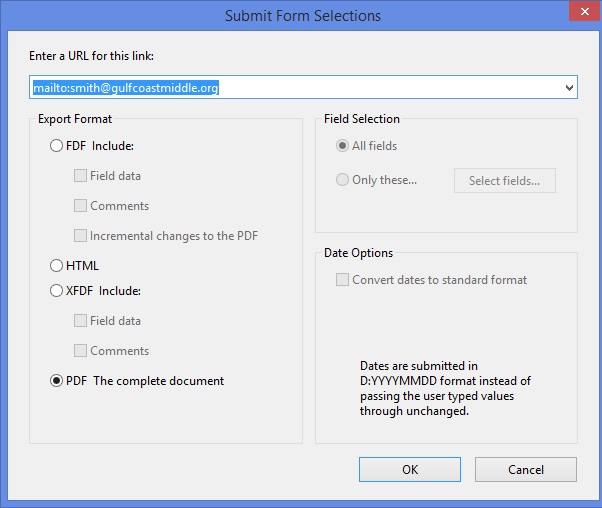This screenshot has width=602, height=508.
Task: Toggle Incremental changes to the PDF checkbox
Action: (x=81, y=236)
